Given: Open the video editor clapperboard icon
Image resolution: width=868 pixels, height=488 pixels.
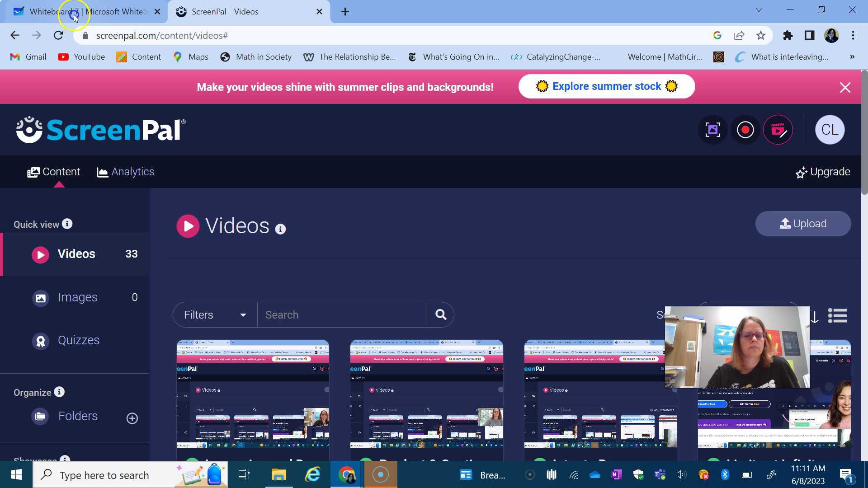Looking at the screenshot, I should (778, 130).
